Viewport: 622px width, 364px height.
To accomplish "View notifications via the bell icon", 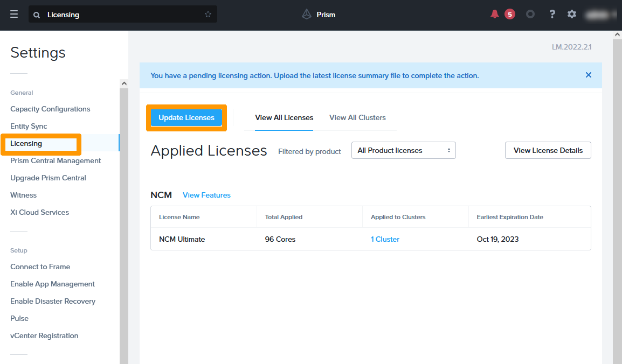I will [494, 15].
